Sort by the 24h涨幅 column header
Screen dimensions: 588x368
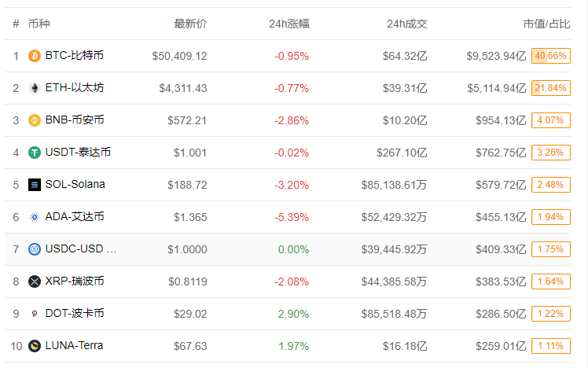[289, 24]
